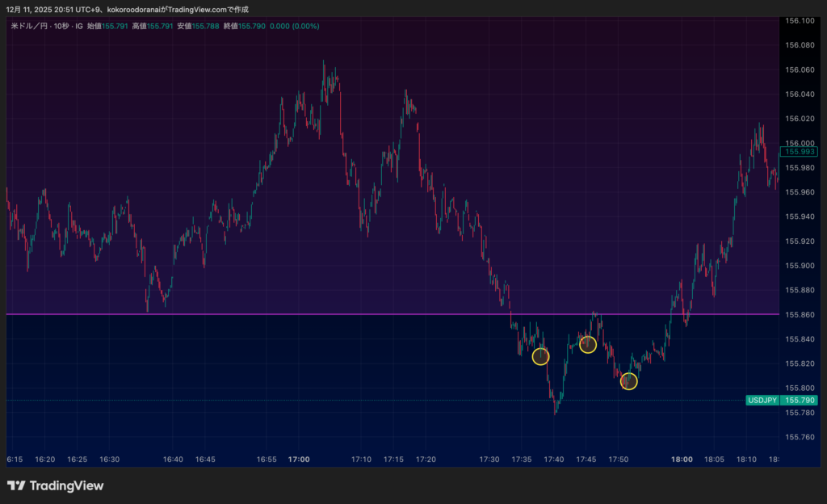The width and height of the screenshot is (827, 504).
Task: Select the middle yellow circle marker
Action: tap(588, 345)
